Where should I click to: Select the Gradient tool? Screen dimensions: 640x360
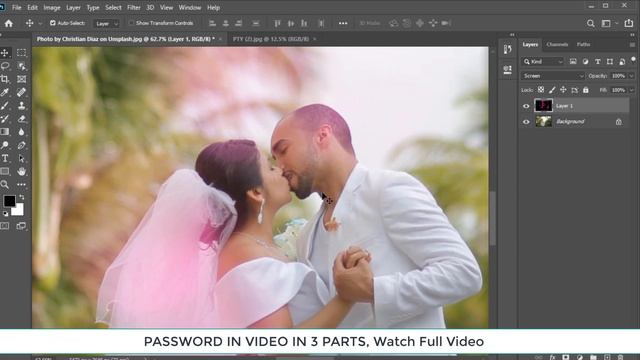pos(5,132)
